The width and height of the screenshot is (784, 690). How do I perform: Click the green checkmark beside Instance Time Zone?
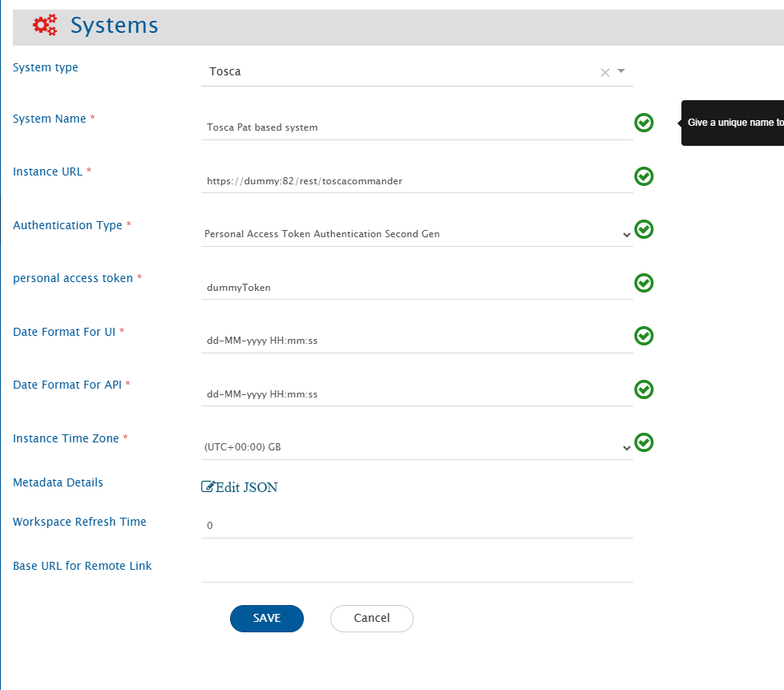(x=644, y=442)
